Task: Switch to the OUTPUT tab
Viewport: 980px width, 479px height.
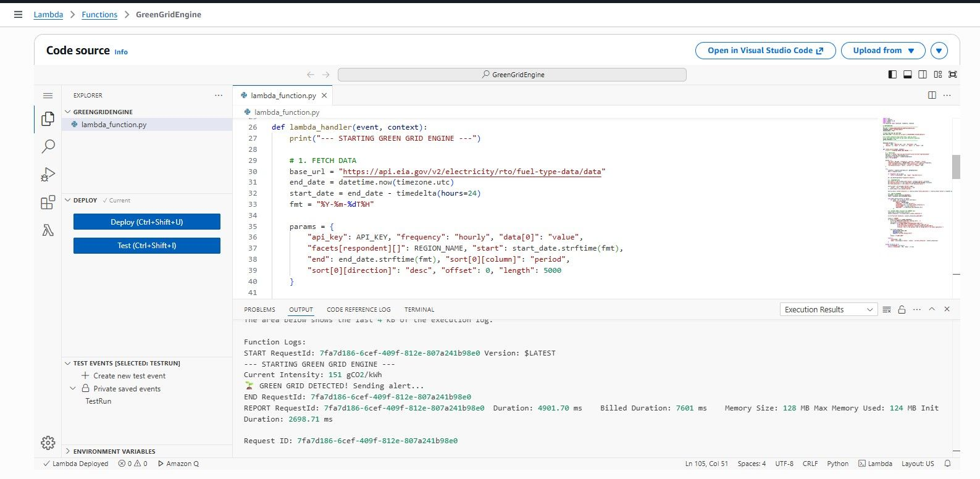Action: click(301, 309)
